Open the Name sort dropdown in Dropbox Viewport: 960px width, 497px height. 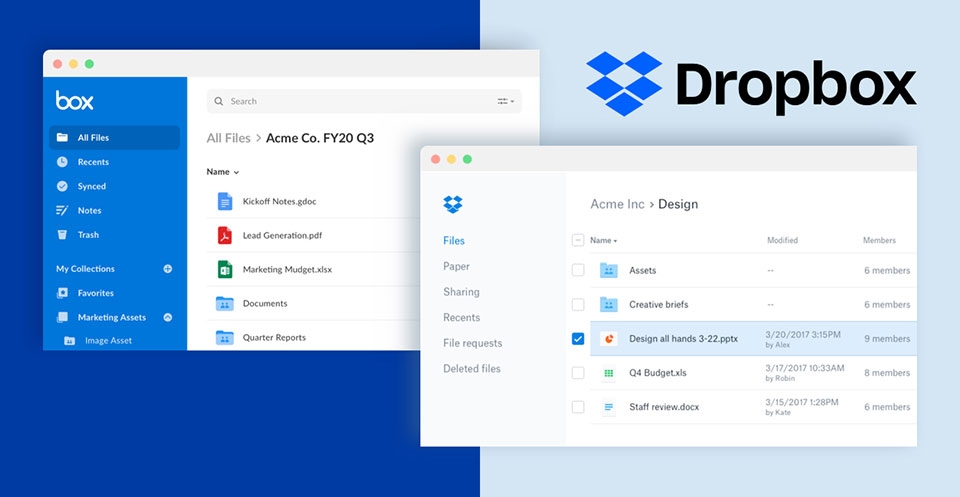pyautogui.click(x=604, y=241)
